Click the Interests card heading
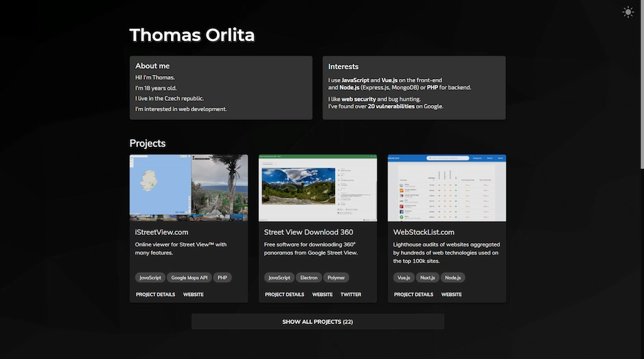The image size is (644, 359). coord(343,67)
